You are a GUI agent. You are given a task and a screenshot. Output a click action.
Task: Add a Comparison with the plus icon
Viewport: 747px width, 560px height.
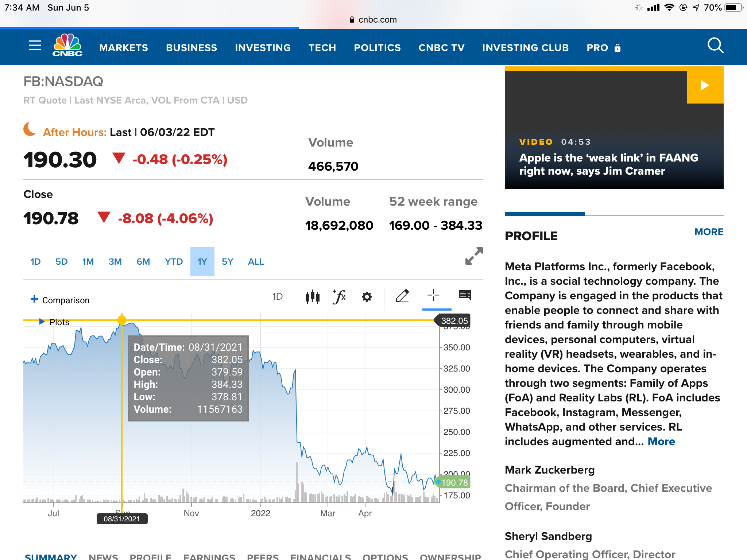(34, 299)
